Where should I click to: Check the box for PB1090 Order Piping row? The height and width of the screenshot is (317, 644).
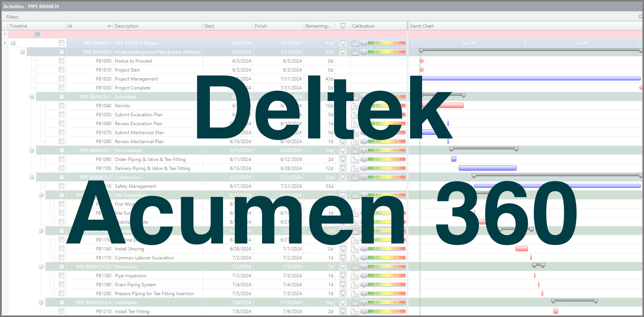tap(62, 159)
